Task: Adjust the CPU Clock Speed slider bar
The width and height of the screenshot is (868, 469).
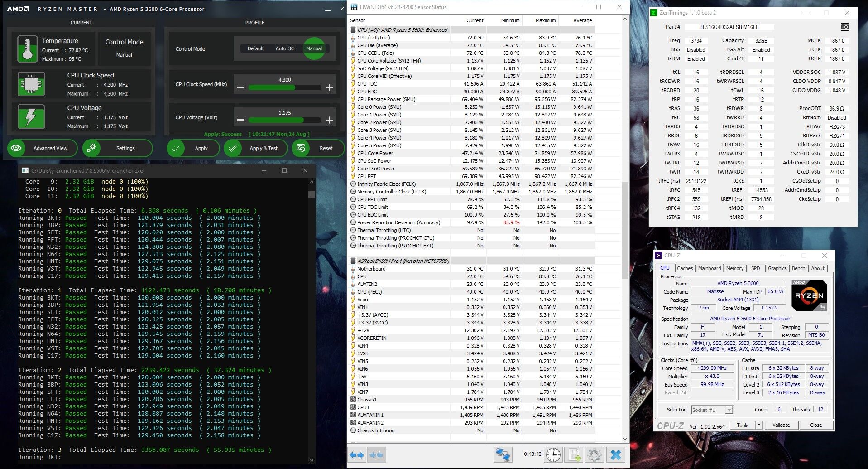Action: pos(285,87)
